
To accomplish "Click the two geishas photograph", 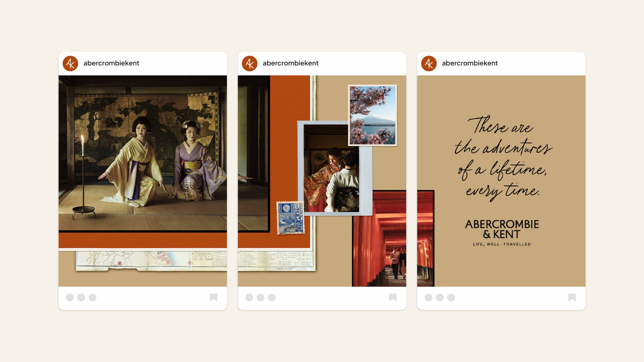I will pos(143,153).
